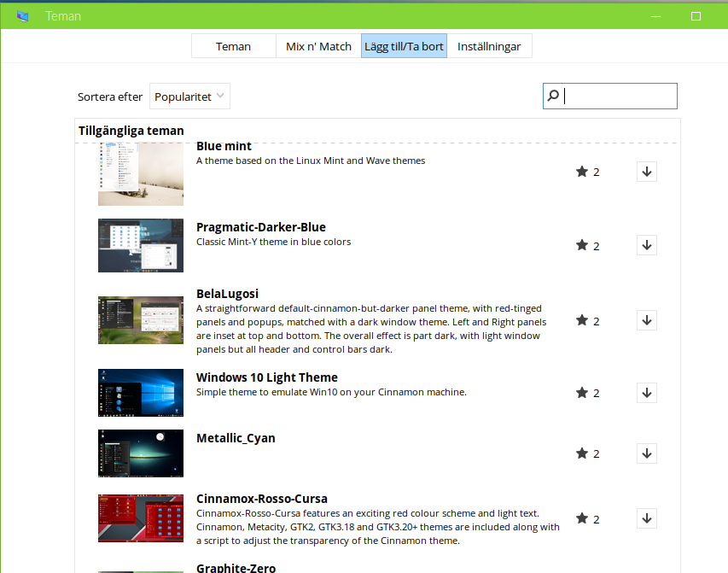Select the Pragmatic-Darker-Blue preview thumbnail
Image resolution: width=728 pixels, height=573 pixels.
point(141,245)
